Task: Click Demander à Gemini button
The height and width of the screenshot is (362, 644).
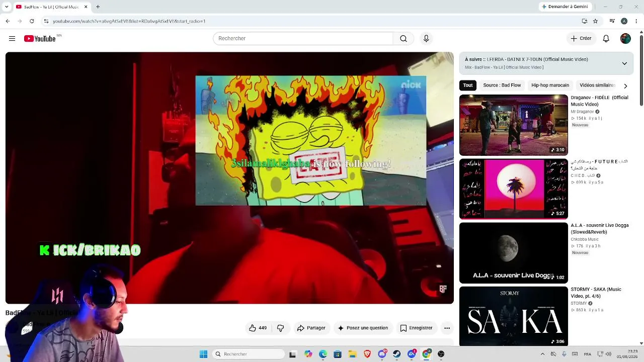Action: point(565,7)
